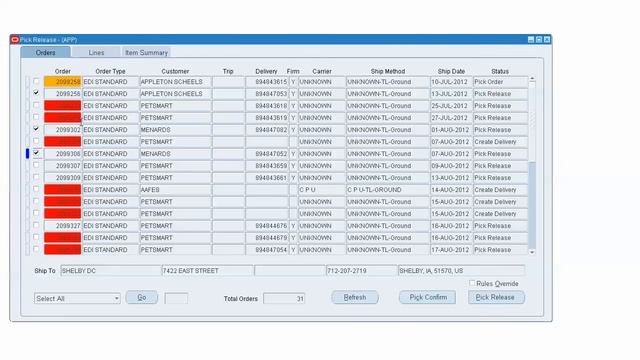Tick the checkbox on the 27-JUL-2012 row
Screen dimensions: 640x360
coord(36,117)
